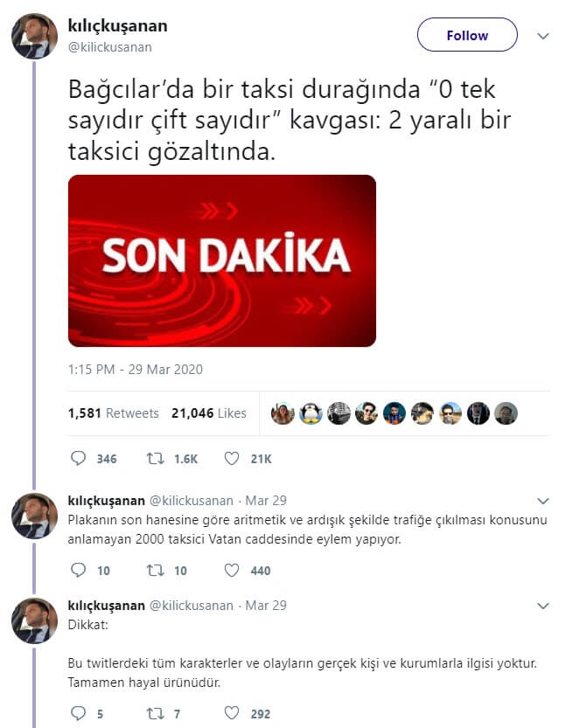Retweet the main tweet showing 1.6K
This screenshot has height=728, width=572.
(155, 459)
